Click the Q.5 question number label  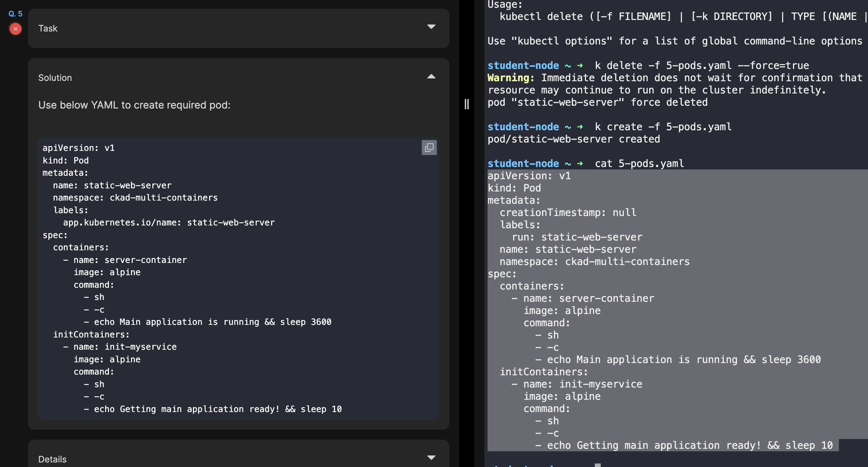click(15, 14)
